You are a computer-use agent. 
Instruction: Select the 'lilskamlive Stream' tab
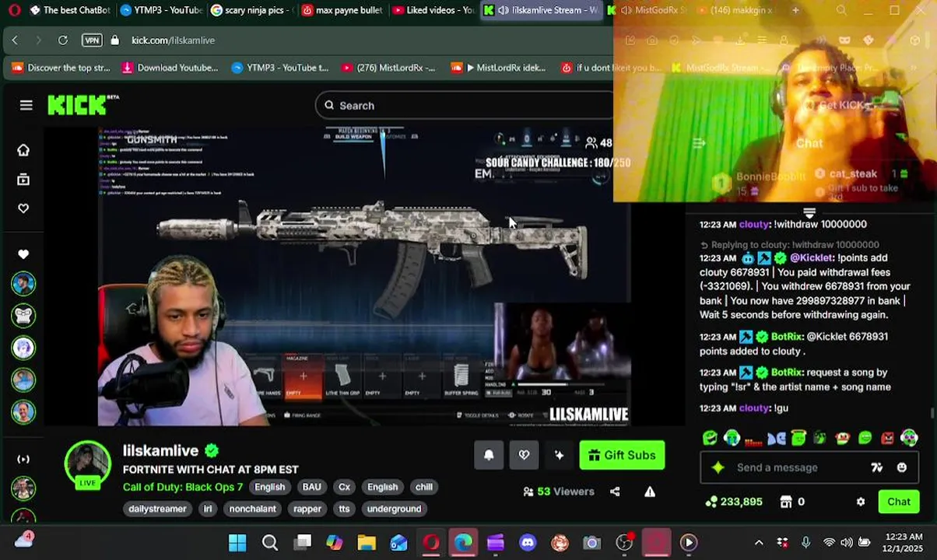pos(541,10)
